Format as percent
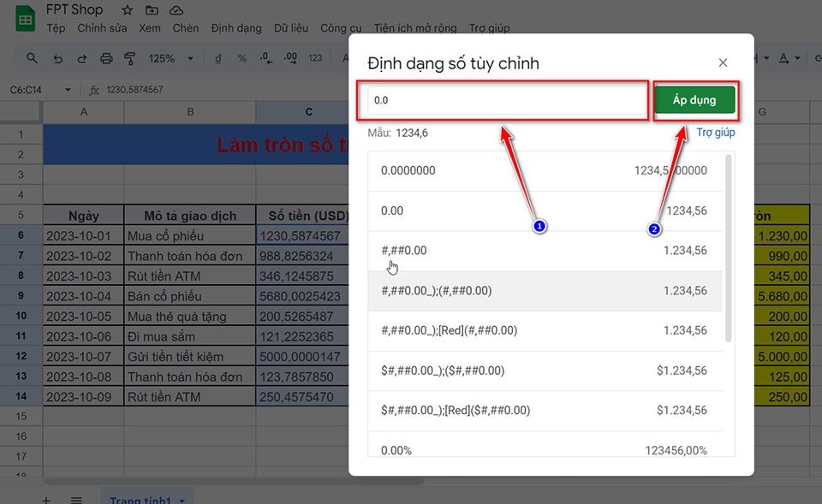This screenshot has width=822, height=504. tap(241, 58)
